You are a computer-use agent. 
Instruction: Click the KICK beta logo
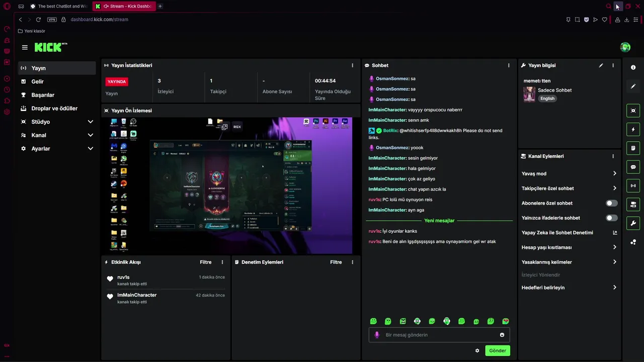51,47
